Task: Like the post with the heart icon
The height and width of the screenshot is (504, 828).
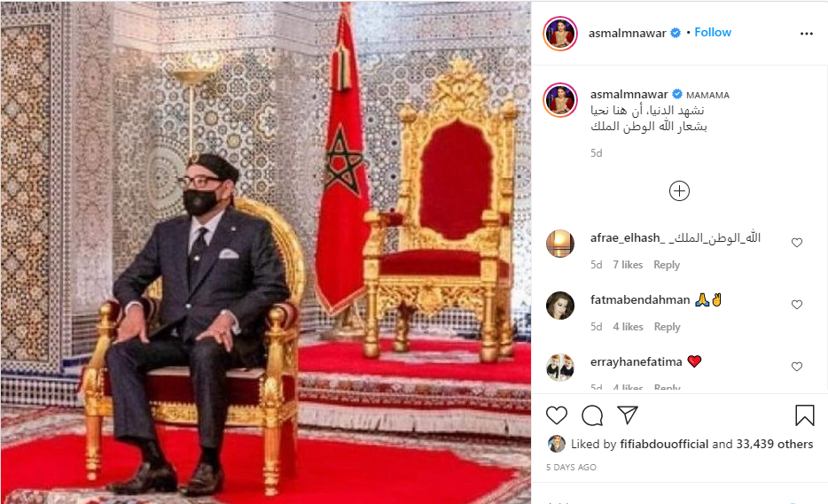Action: coord(556,415)
